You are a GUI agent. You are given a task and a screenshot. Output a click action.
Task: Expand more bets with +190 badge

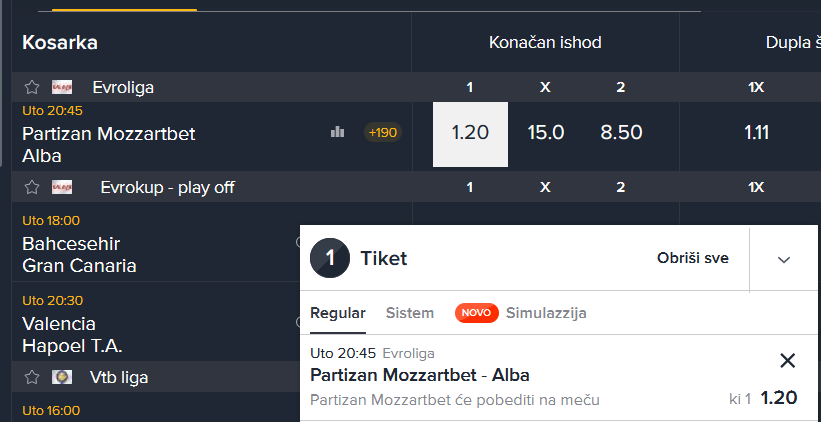click(x=383, y=132)
